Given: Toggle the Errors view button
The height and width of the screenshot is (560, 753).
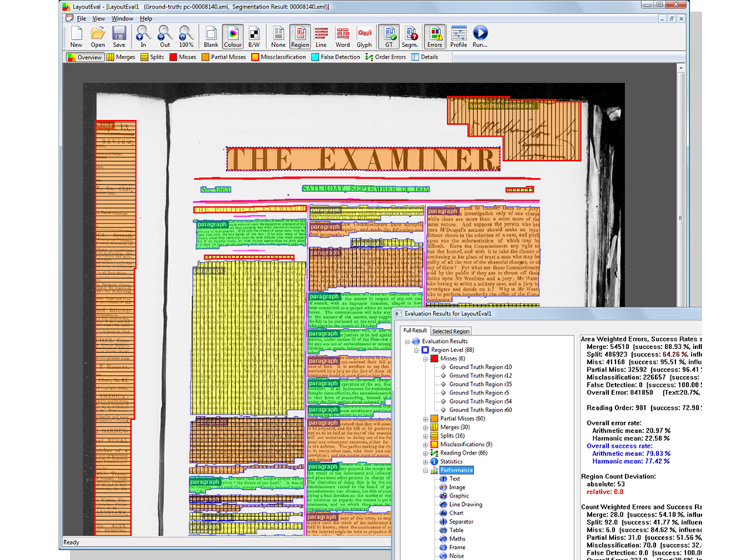Looking at the screenshot, I should 434,37.
